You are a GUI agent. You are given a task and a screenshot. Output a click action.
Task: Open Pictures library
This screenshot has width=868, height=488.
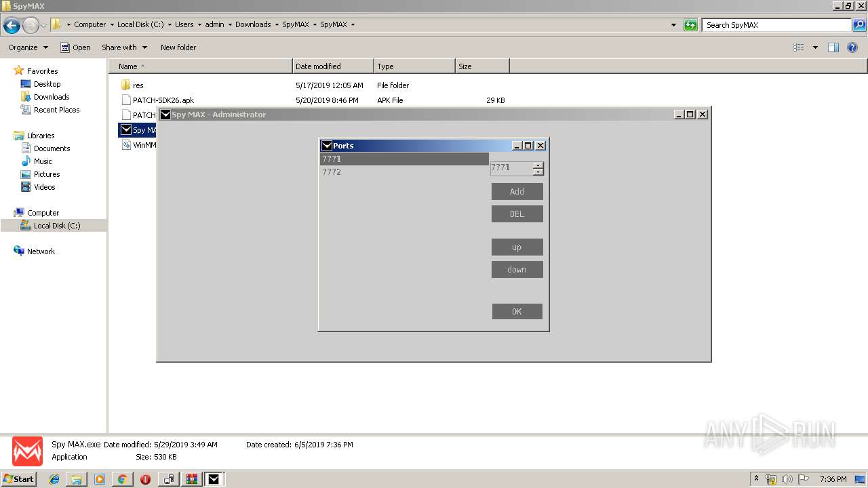(x=47, y=174)
